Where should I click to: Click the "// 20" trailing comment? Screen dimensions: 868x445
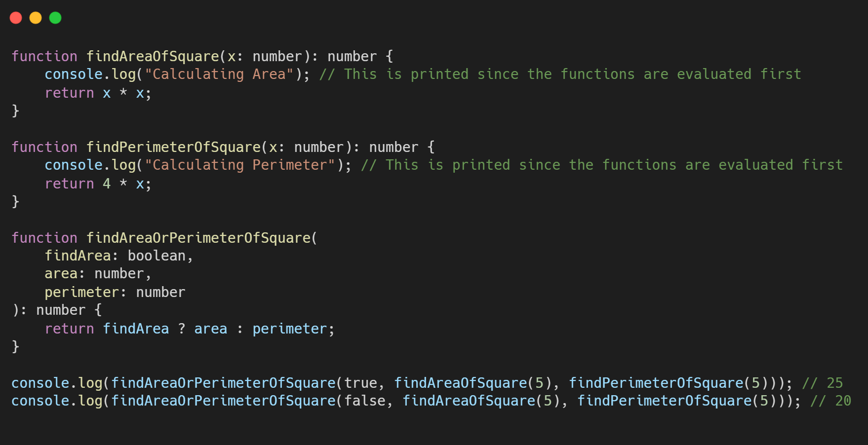point(830,401)
